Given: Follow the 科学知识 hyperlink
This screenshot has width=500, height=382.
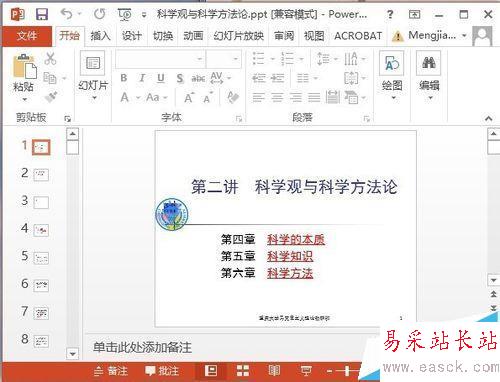Looking at the screenshot, I should click(x=290, y=257).
